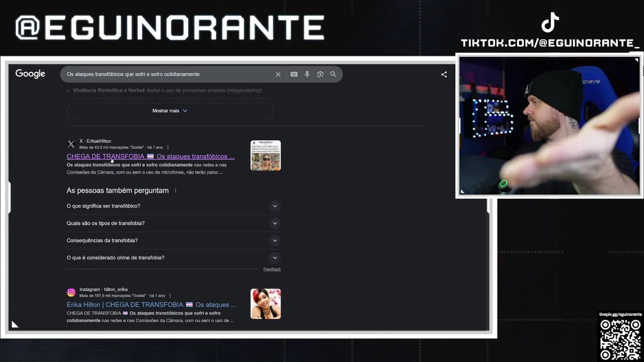The height and width of the screenshot is (362, 644).
Task: Click the streamer webcam feed
Action: click(x=549, y=126)
